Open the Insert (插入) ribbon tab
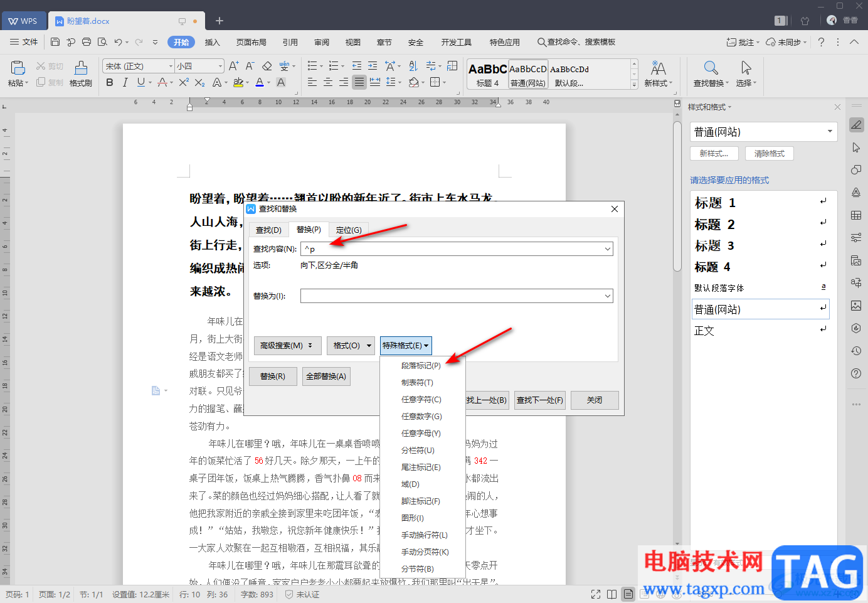Image resolution: width=868 pixels, height=603 pixels. [213, 42]
